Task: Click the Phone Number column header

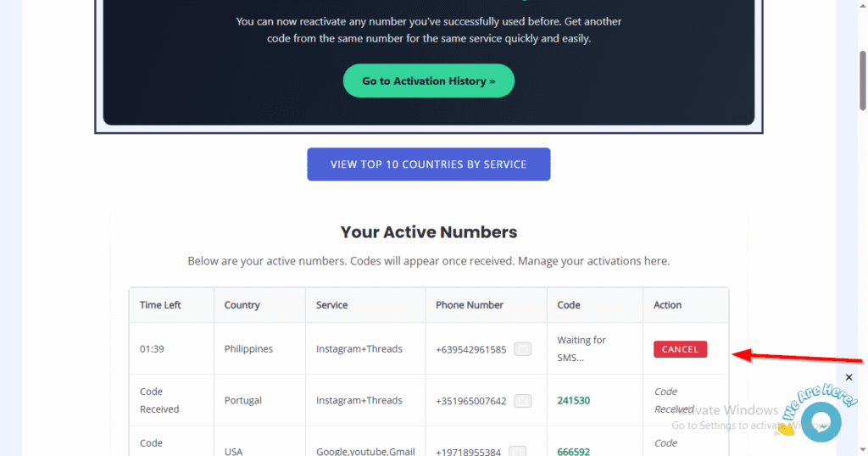Action: pyautogui.click(x=470, y=305)
